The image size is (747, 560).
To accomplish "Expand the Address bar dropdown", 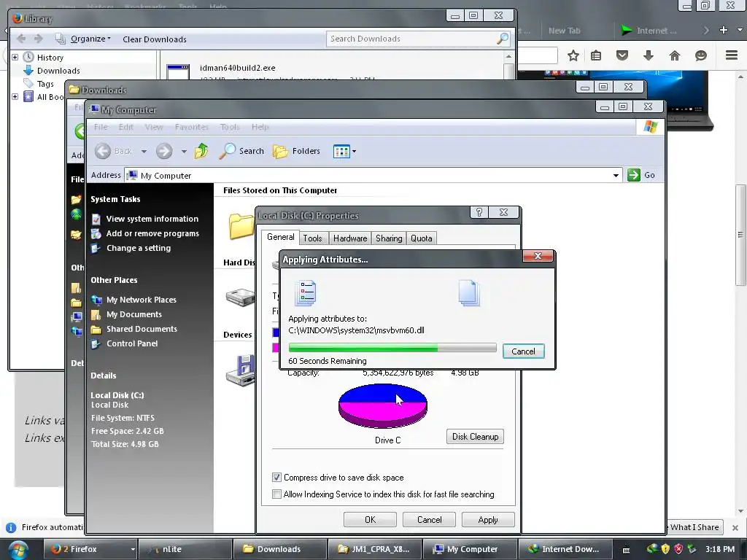I will (616, 175).
